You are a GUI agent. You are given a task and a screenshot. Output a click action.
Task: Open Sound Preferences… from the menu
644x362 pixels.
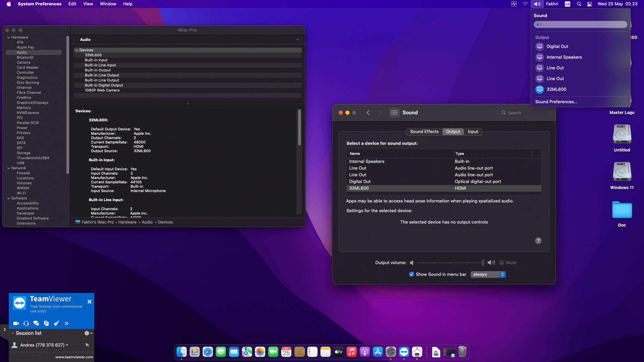click(556, 102)
